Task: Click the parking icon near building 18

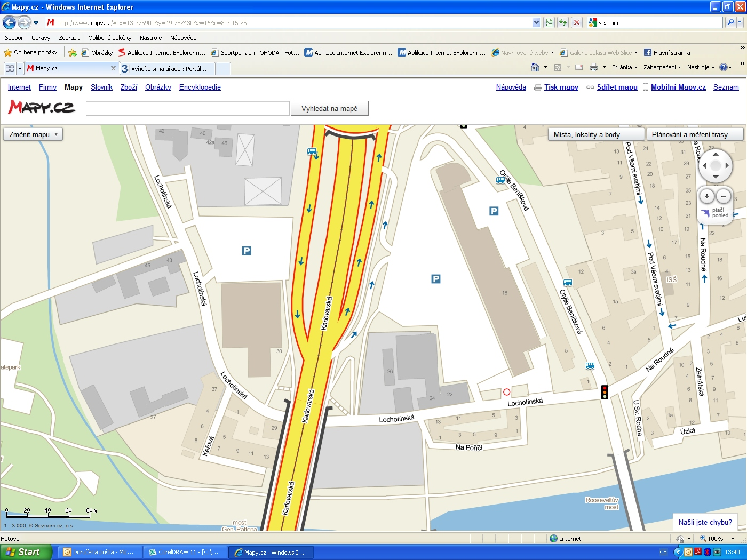Action: tap(436, 279)
